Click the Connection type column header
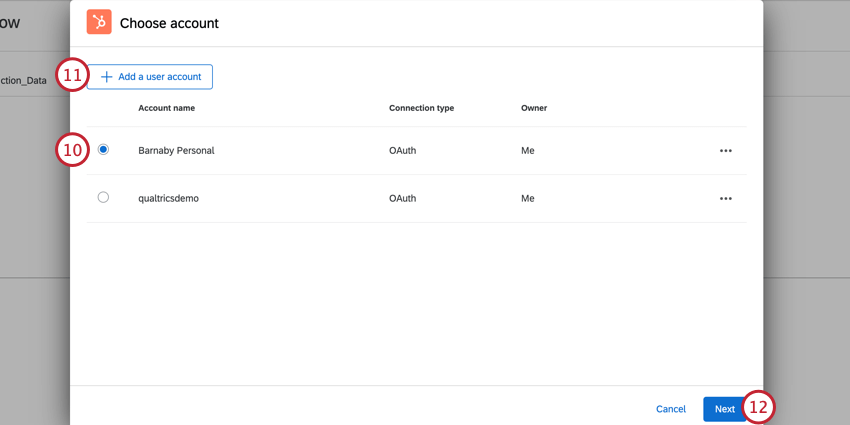Image resolution: width=850 pixels, height=425 pixels. tap(421, 108)
